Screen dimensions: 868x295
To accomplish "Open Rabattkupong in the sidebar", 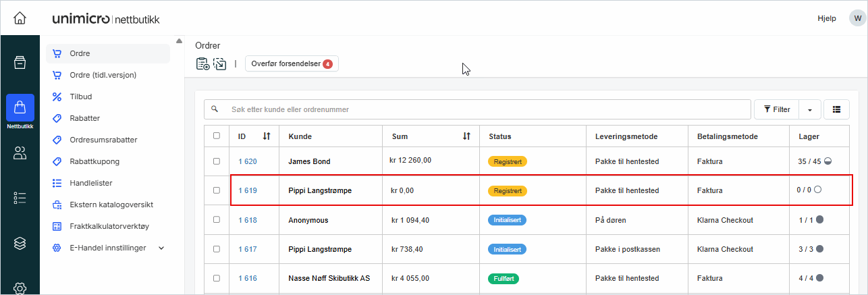I will (x=94, y=161).
